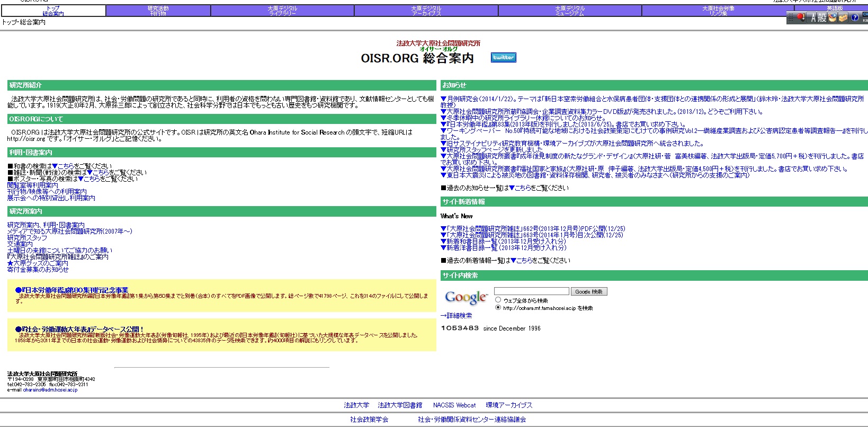Open the '新着洋書目録一覧' link
The image size is (868, 427).
point(503,248)
